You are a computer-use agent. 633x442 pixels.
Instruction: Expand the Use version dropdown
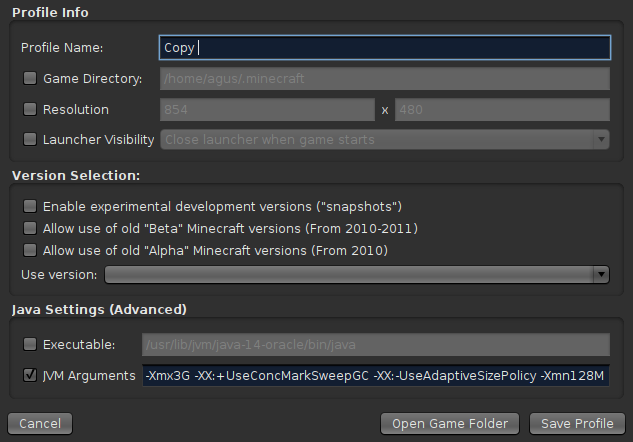pyautogui.click(x=357, y=274)
